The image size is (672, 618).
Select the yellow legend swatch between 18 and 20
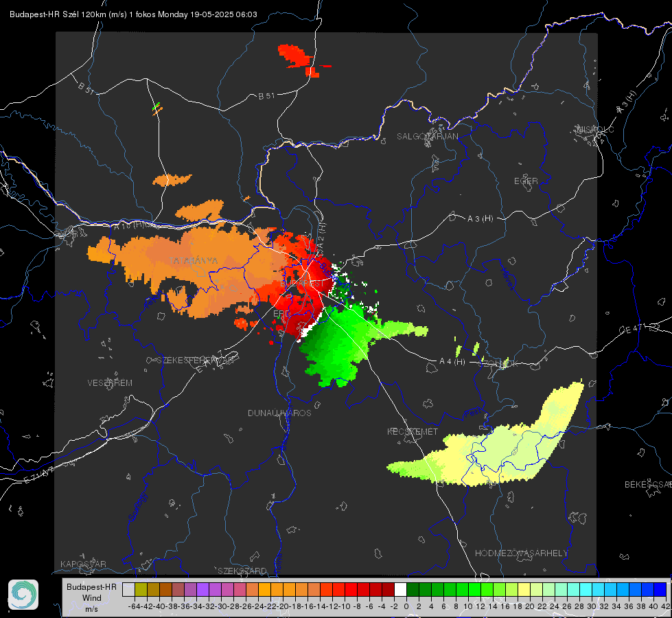point(524,590)
